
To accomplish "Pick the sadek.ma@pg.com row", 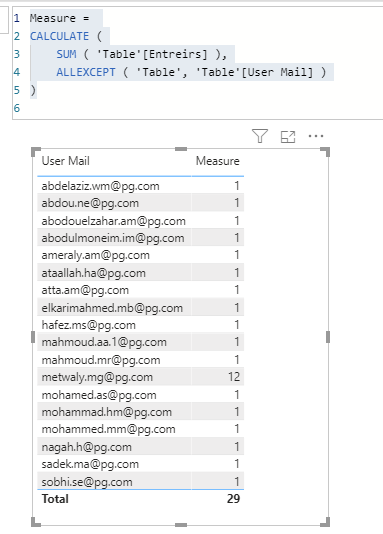I will click(x=141, y=464).
